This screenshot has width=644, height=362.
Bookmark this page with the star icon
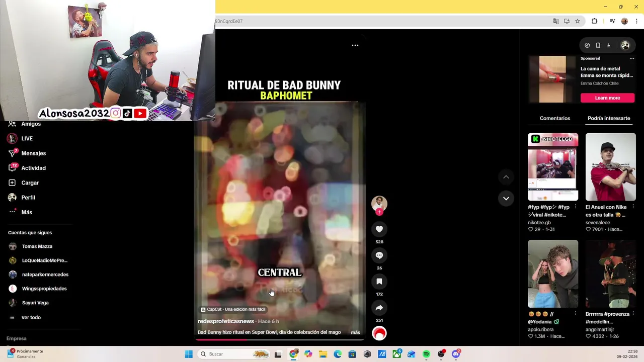tap(578, 21)
